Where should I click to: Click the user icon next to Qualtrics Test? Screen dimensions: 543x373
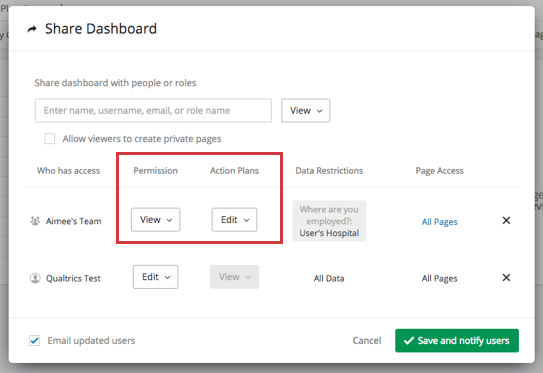coord(35,278)
